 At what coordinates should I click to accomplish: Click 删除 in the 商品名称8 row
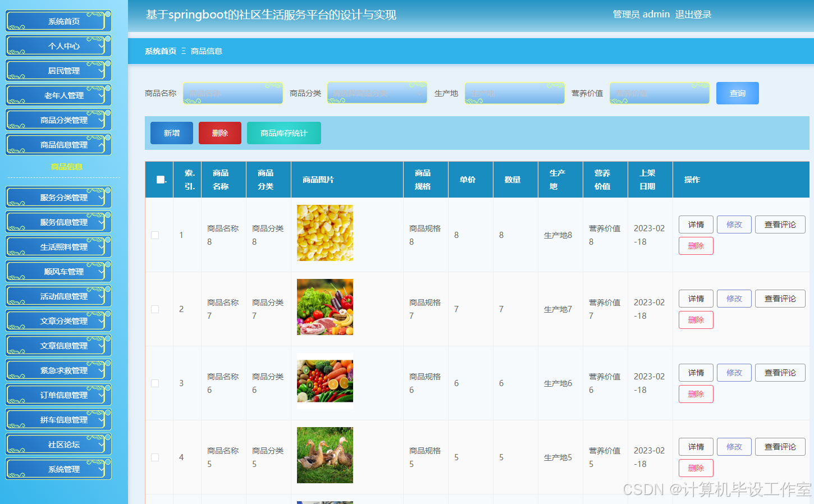(696, 246)
